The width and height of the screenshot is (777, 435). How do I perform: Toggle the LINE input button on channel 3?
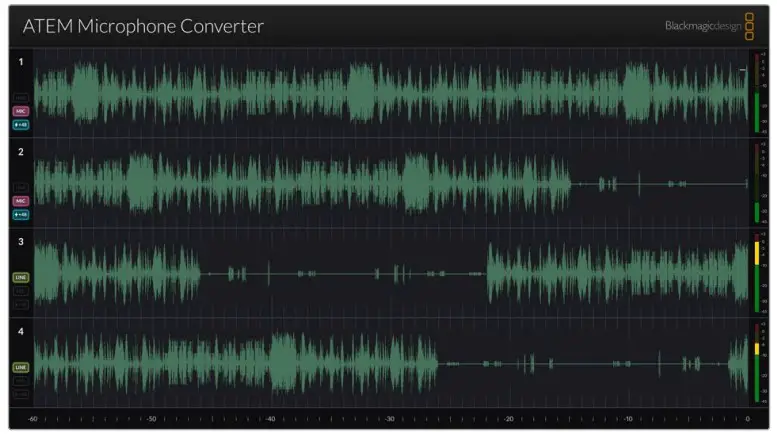pyautogui.click(x=21, y=277)
